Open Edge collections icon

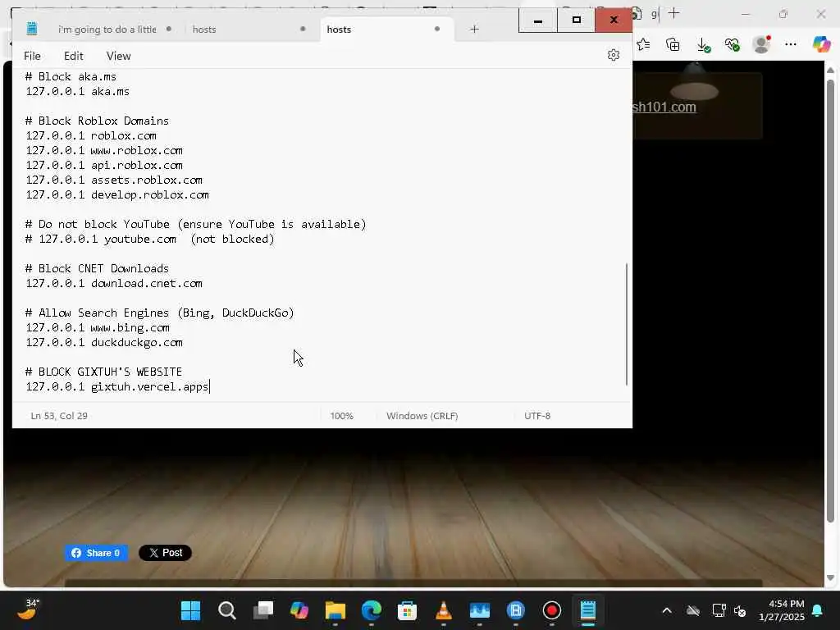coord(673,44)
